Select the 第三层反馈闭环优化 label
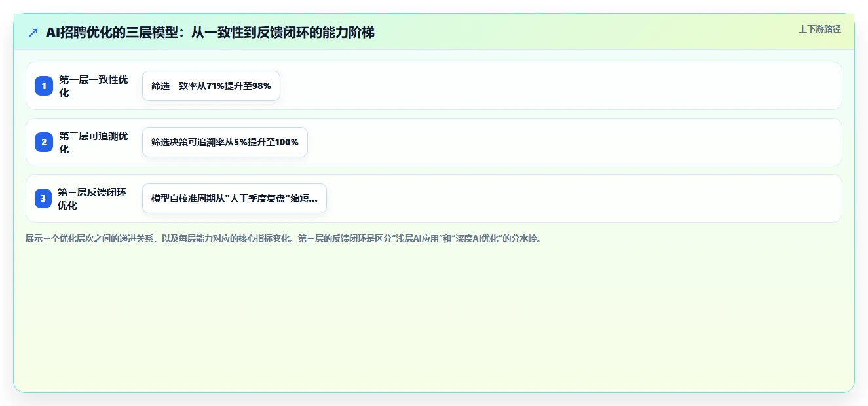 click(92, 198)
